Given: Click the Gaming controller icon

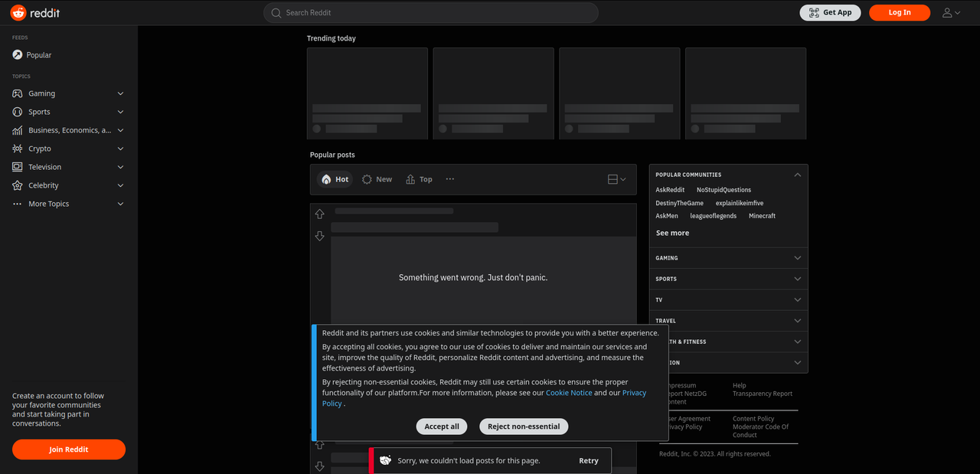Looking at the screenshot, I should [x=18, y=93].
